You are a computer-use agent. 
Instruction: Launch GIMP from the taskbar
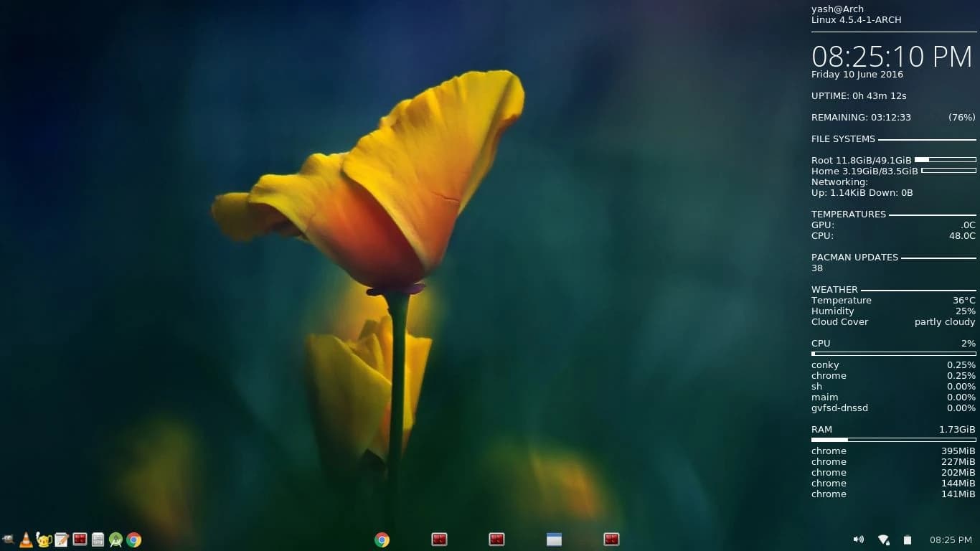9,540
